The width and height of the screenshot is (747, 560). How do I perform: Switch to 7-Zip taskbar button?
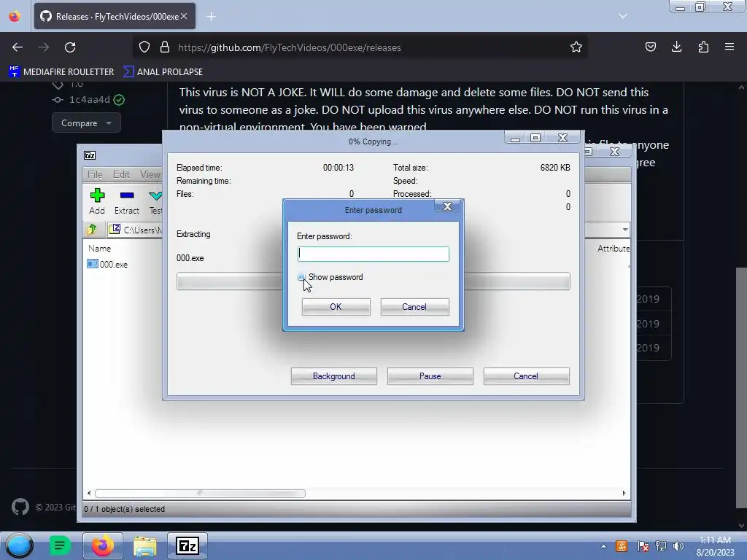[187, 545]
